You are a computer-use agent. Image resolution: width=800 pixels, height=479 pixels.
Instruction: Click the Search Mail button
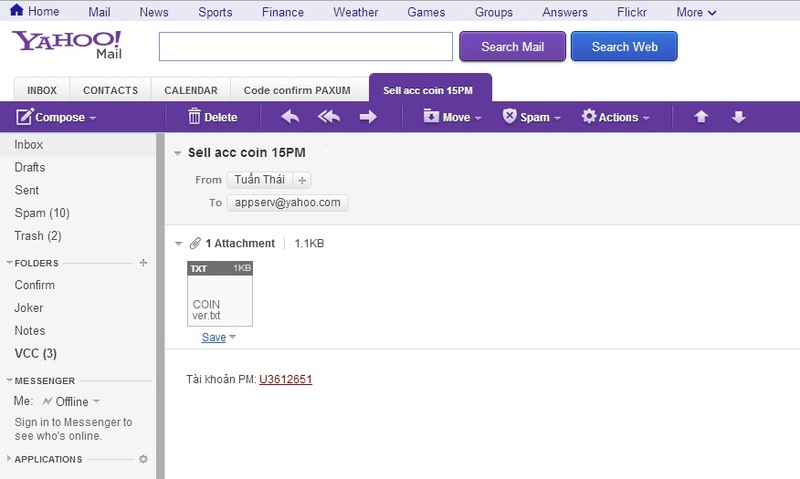(512, 46)
